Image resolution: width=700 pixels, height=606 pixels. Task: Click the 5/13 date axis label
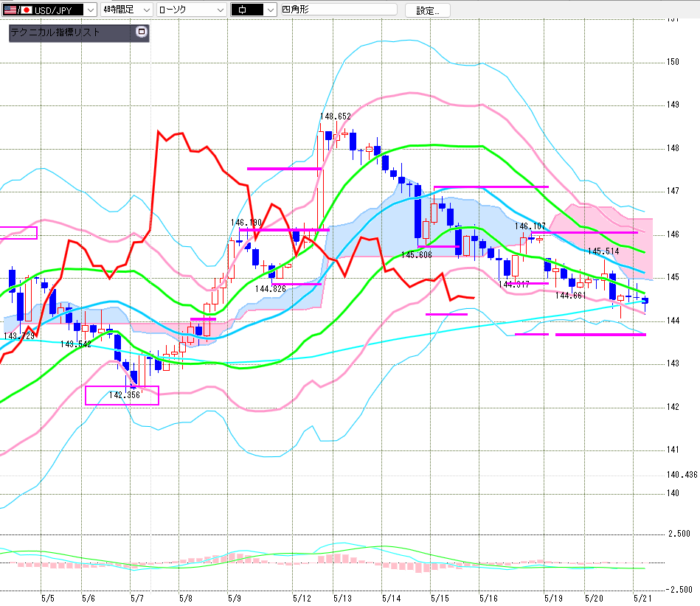342,598
